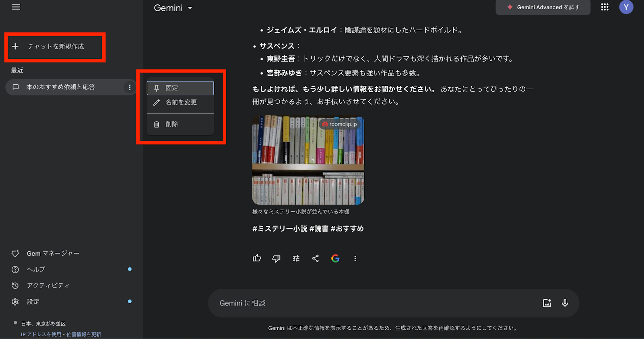Open the hamburger main menu
Image resolution: width=644 pixels, height=339 pixels.
[16, 7]
